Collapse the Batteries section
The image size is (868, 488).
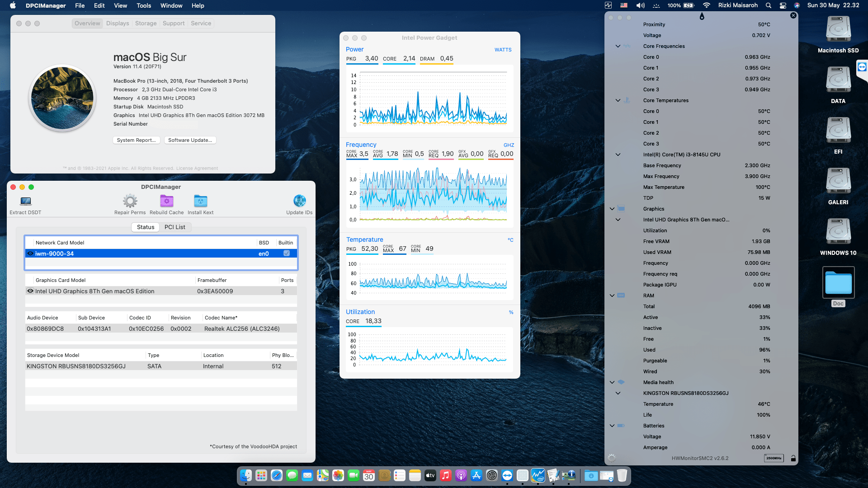click(x=612, y=426)
